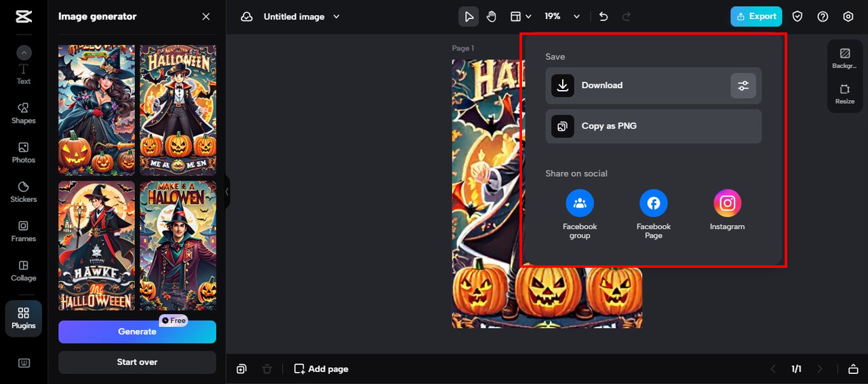Viewport: 868px width, 384px height.
Task: Click the Page 1 label
Action: point(463,48)
